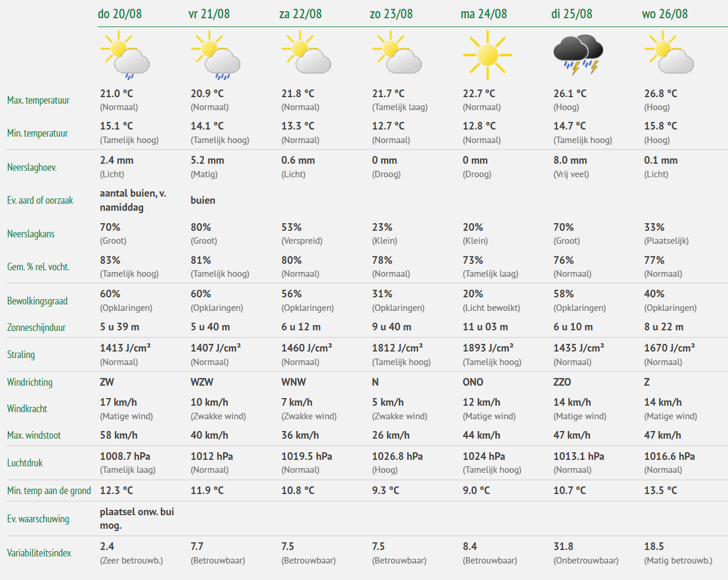Click the Ev. waarschuwing row label

pos(38,519)
